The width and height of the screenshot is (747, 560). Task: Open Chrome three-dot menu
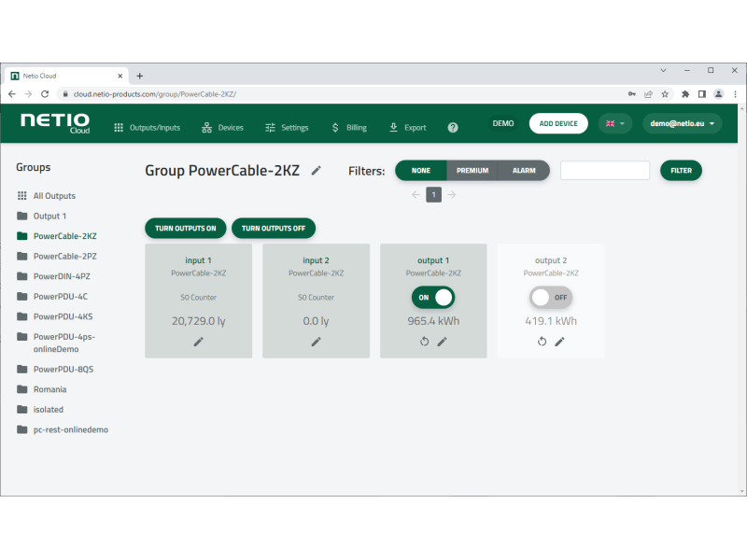pyautogui.click(x=735, y=94)
